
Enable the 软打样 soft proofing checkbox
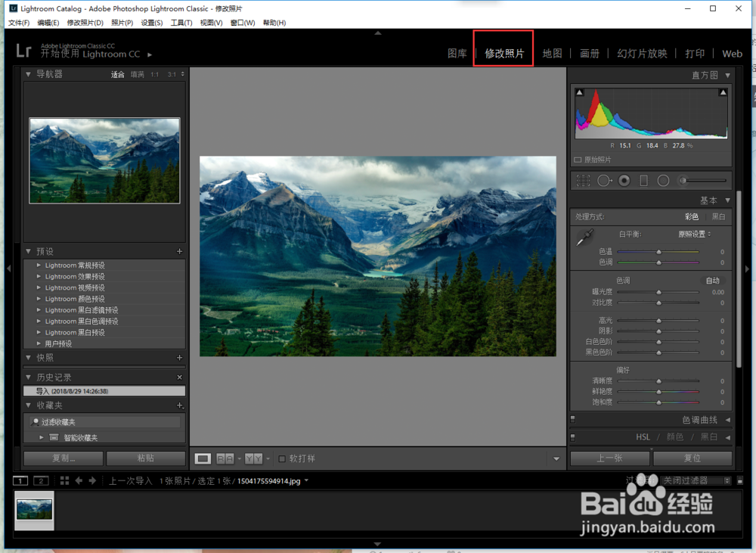(282, 458)
